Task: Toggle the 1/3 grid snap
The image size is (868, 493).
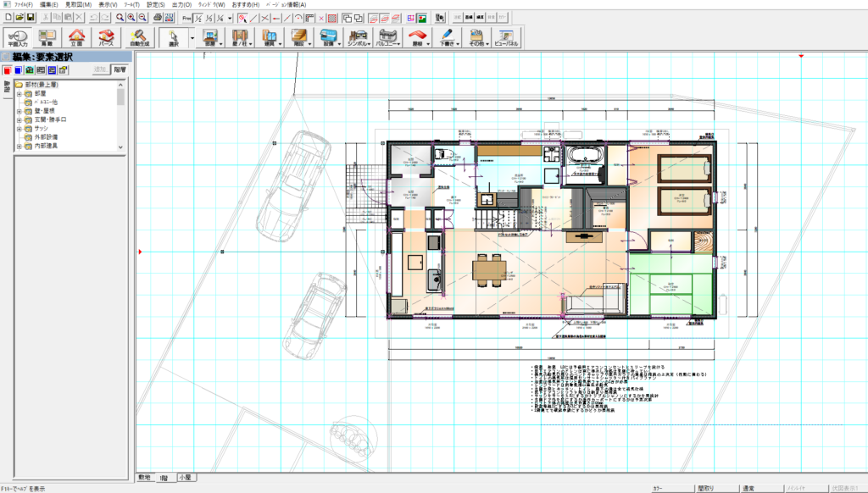Action: tap(209, 18)
